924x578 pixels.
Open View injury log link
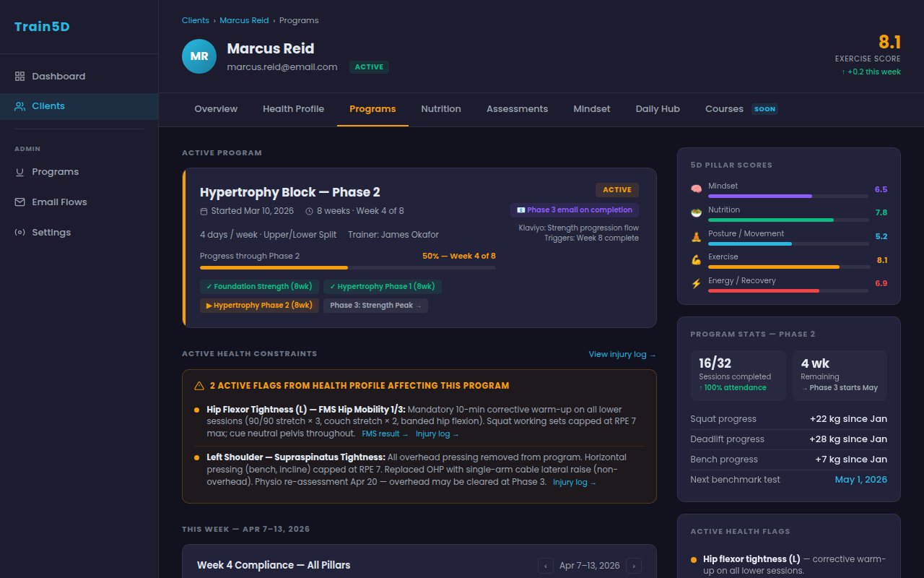[x=622, y=354]
